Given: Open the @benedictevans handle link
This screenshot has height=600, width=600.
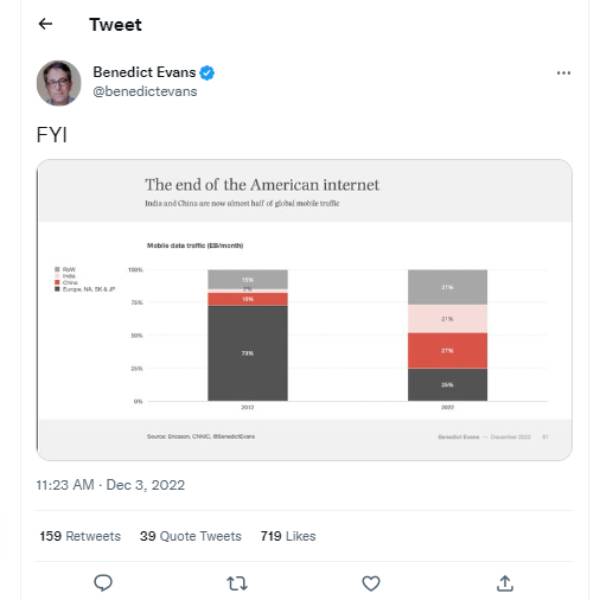Looking at the screenshot, I should coord(145,91).
